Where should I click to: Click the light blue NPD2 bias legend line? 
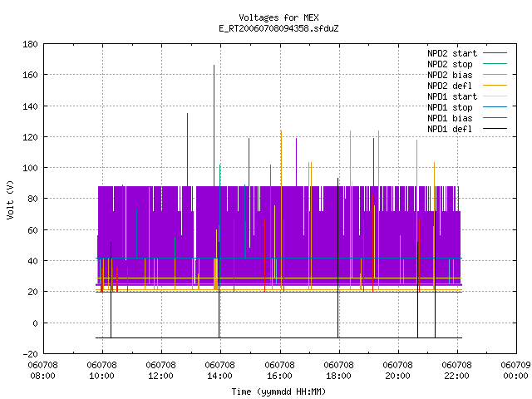click(495, 74)
